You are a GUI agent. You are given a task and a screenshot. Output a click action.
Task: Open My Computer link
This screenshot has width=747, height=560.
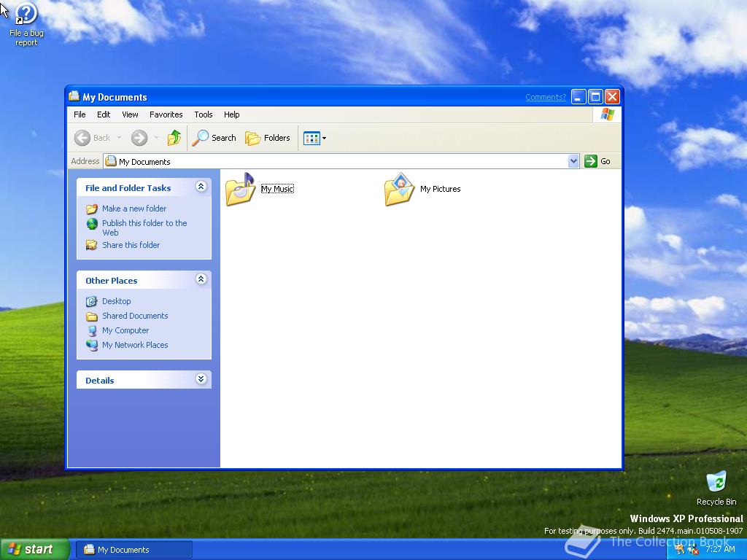[x=125, y=330]
